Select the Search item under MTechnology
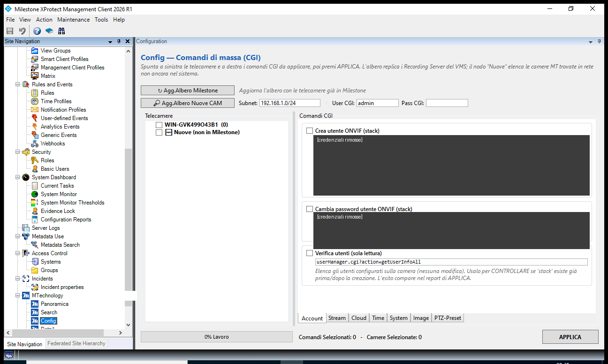Screen dimensions: 608x364 tap(49, 312)
